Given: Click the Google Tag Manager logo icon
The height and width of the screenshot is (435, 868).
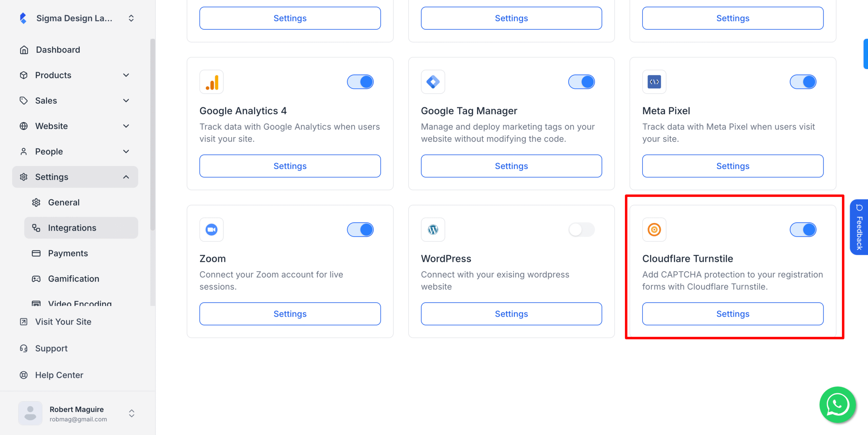Looking at the screenshot, I should point(433,82).
